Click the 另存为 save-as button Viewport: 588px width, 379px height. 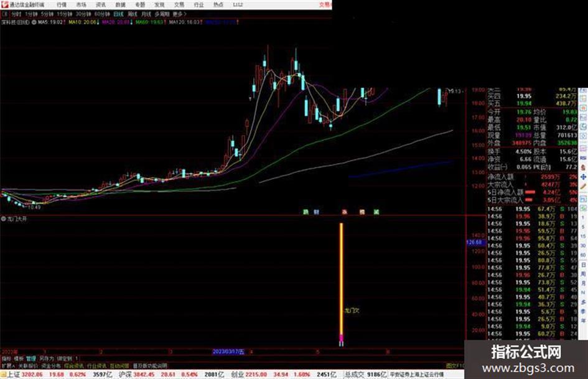click(47, 358)
